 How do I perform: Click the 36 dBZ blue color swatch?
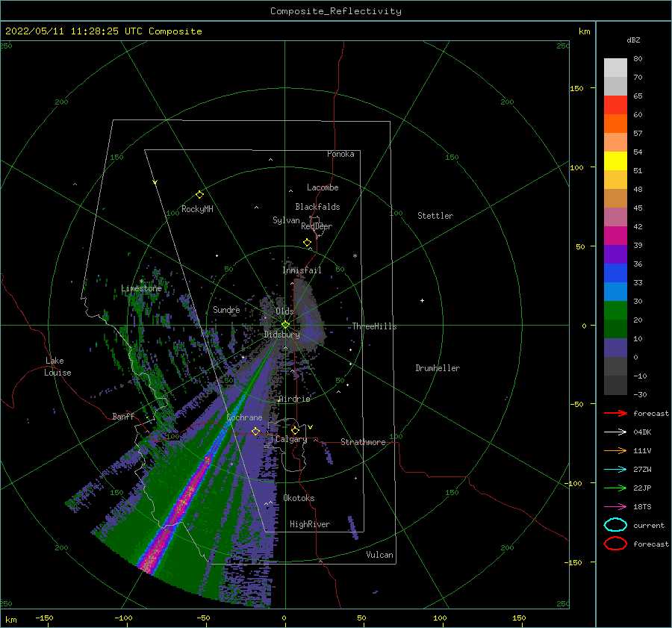tap(615, 273)
